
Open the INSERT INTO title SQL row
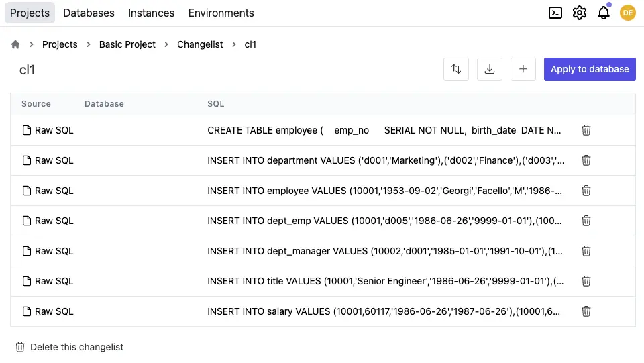(x=385, y=281)
